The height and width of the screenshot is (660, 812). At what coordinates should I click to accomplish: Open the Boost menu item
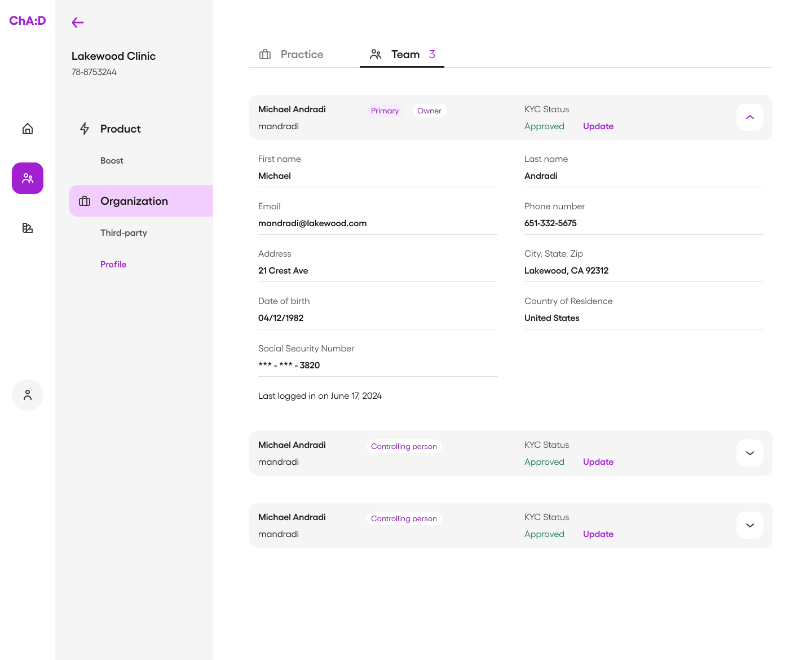(112, 161)
